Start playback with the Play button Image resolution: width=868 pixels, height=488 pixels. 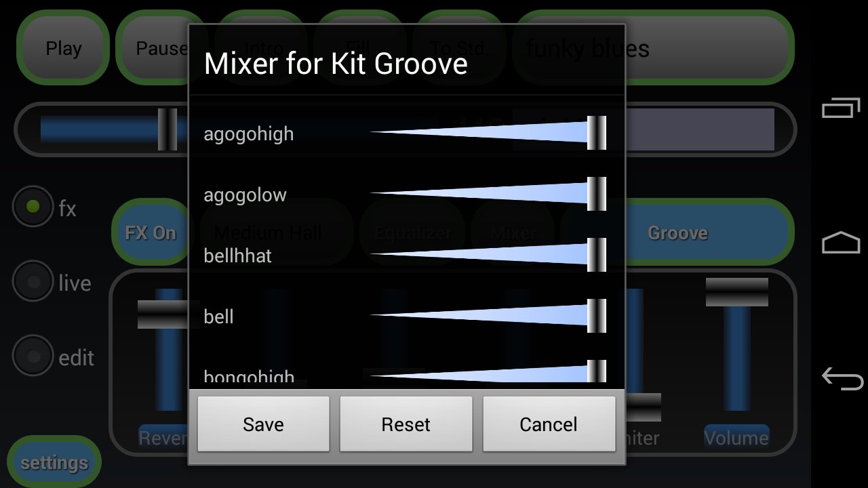coord(63,48)
